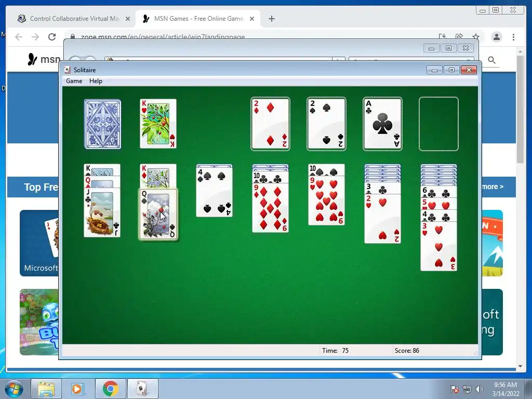The height and width of the screenshot is (399, 532).
Task: Click the browser page vertical scrollbar
Action: (520, 109)
